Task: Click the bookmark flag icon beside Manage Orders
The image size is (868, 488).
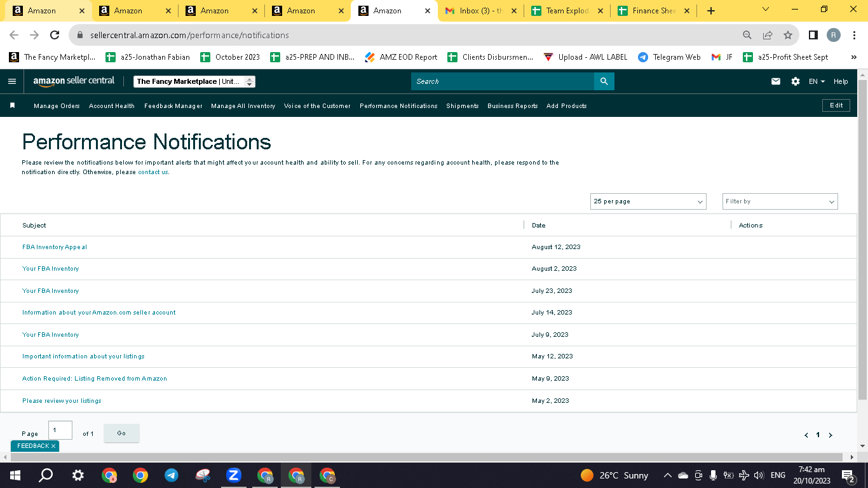Action: [x=12, y=105]
